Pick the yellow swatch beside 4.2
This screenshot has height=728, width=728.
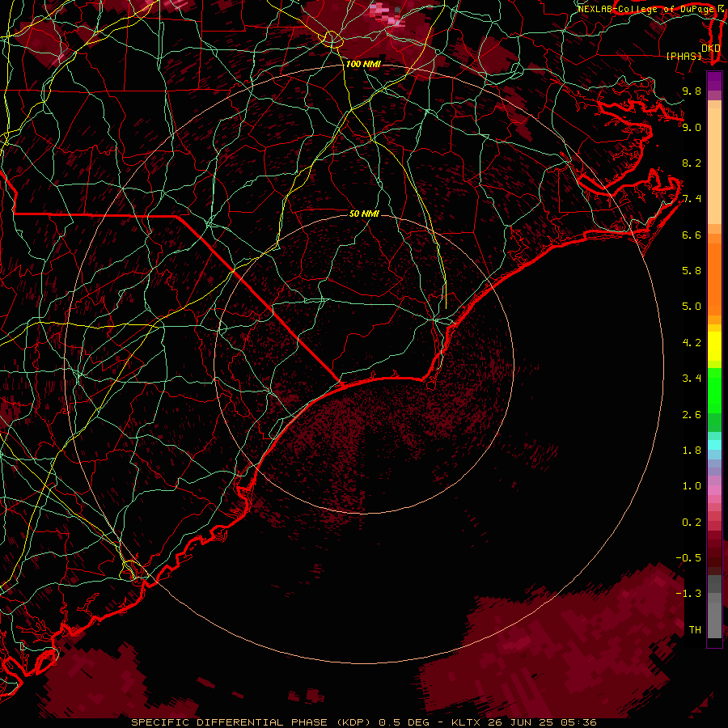pyautogui.click(x=714, y=346)
